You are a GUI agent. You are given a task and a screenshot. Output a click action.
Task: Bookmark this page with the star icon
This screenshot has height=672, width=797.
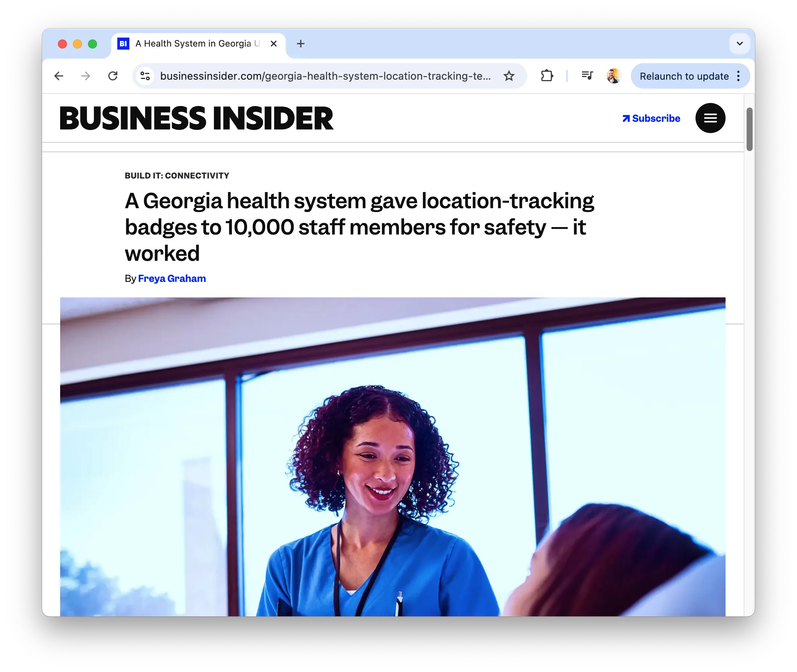click(x=509, y=76)
